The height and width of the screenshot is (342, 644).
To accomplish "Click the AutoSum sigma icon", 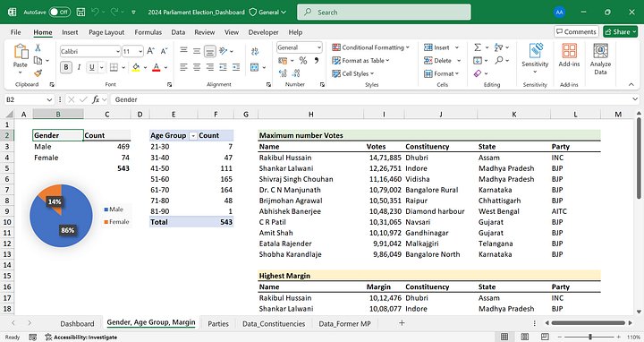I will tap(478, 47).
